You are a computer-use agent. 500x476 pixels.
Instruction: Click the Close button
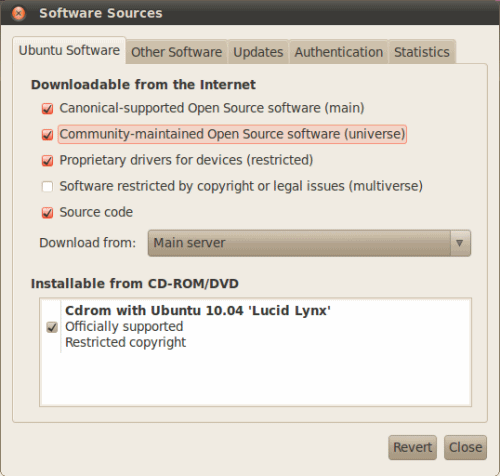(x=465, y=447)
